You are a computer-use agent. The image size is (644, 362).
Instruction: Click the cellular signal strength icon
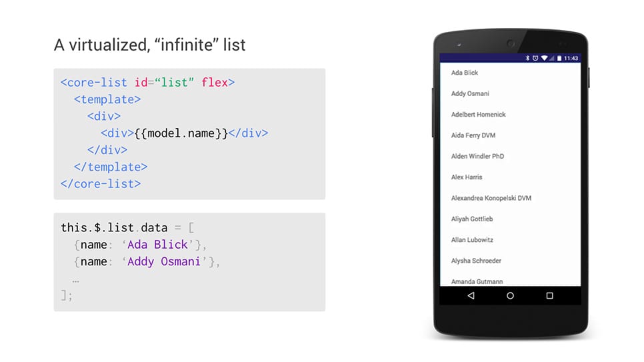(552, 59)
